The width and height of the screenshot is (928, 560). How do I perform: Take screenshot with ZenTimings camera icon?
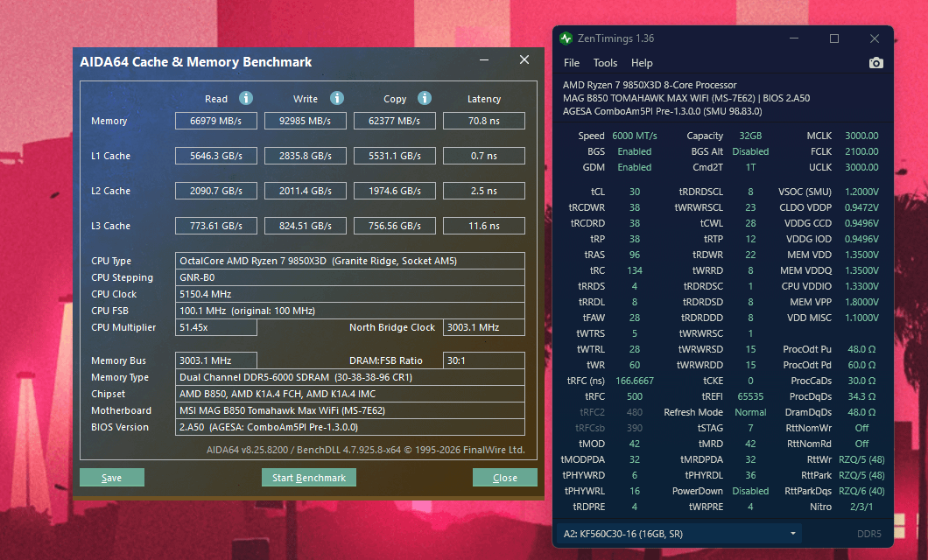point(875,63)
